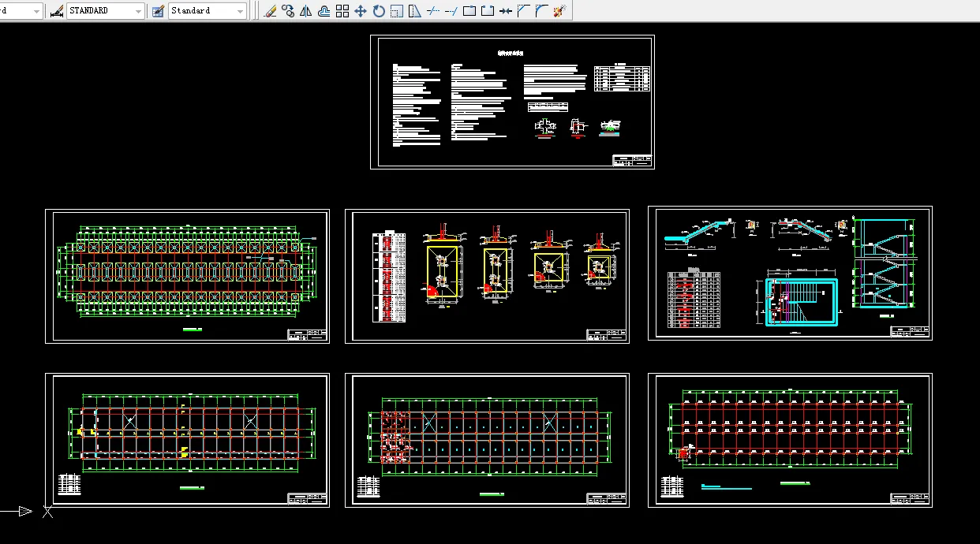Click the cyan stair detail sheet
The width and height of the screenshot is (980, 544).
790,274
